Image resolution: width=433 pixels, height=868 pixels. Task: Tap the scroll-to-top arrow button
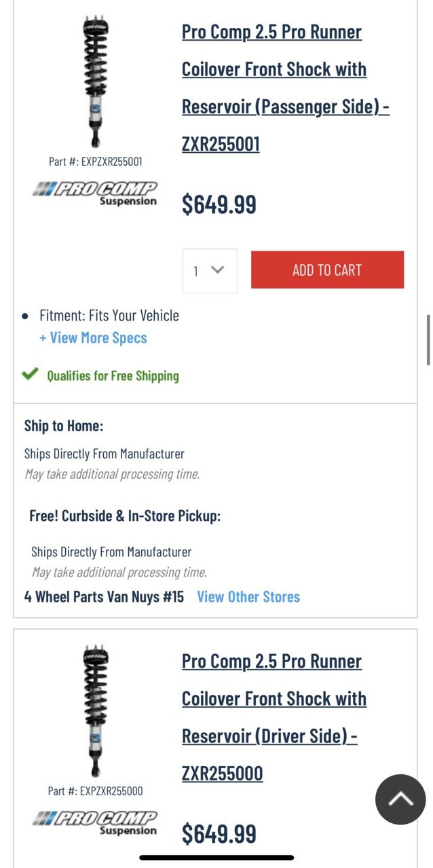[x=400, y=799]
